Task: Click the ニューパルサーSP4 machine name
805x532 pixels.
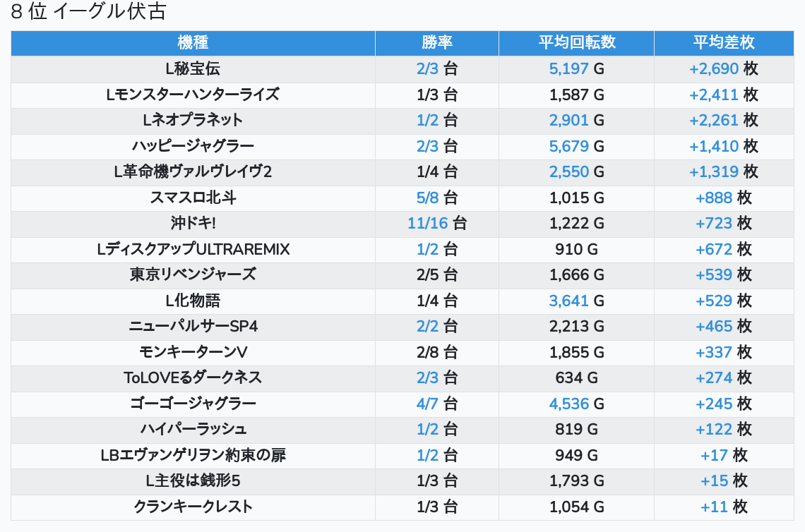Action: (193, 326)
